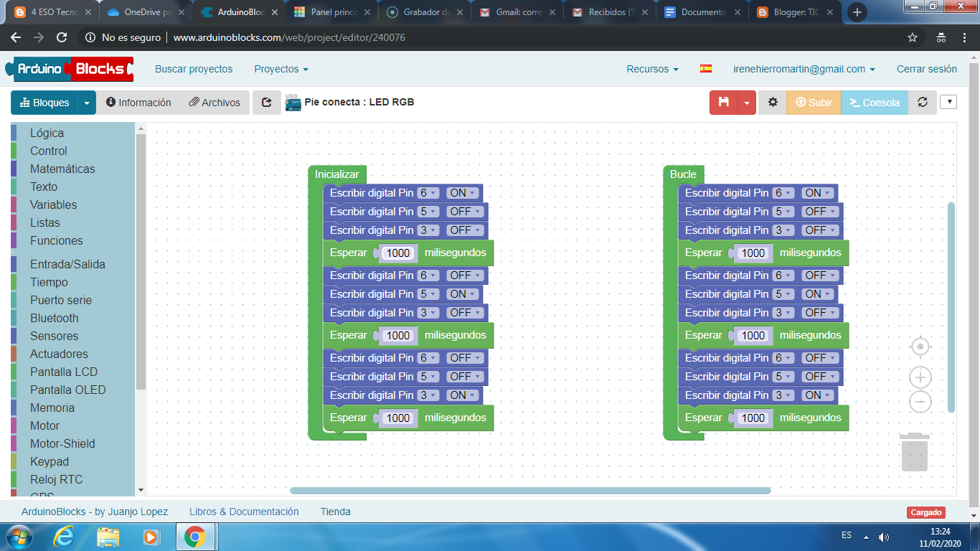Launch Internet Explorer from the taskbar
Viewport: 980px width, 551px height.
click(64, 537)
